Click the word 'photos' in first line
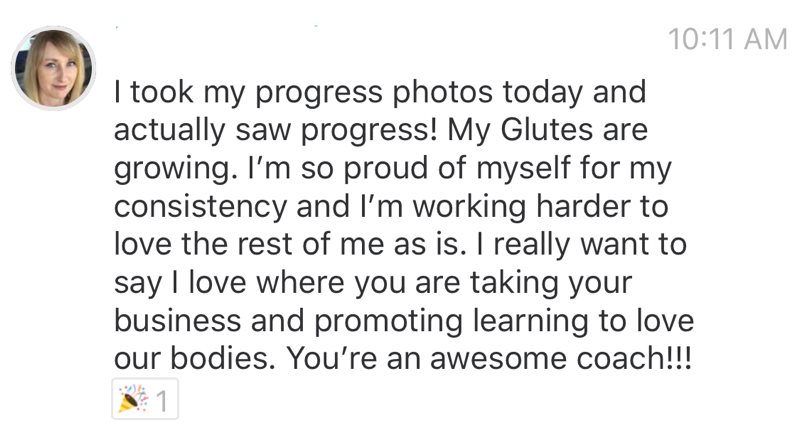This screenshot has width=800, height=433. (x=442, y=93)
